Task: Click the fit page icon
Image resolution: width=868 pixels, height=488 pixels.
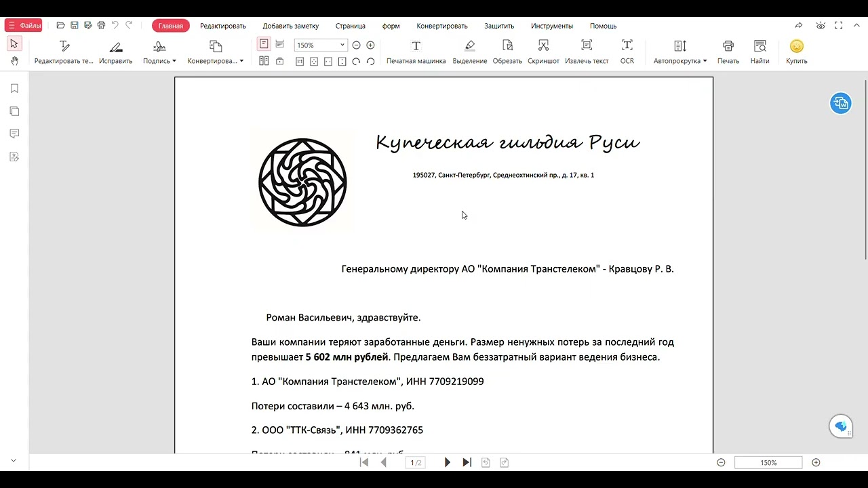Action: click(314, 61)
